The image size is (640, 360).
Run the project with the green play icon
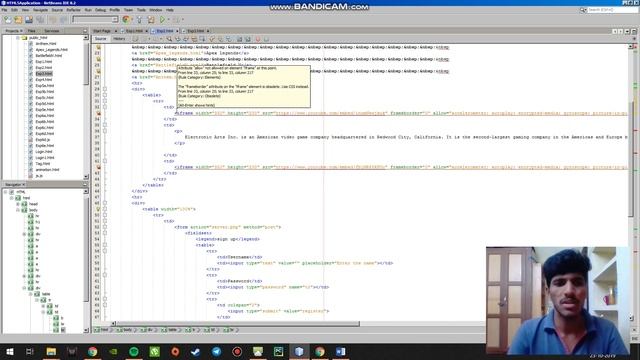tap(162, 19)
